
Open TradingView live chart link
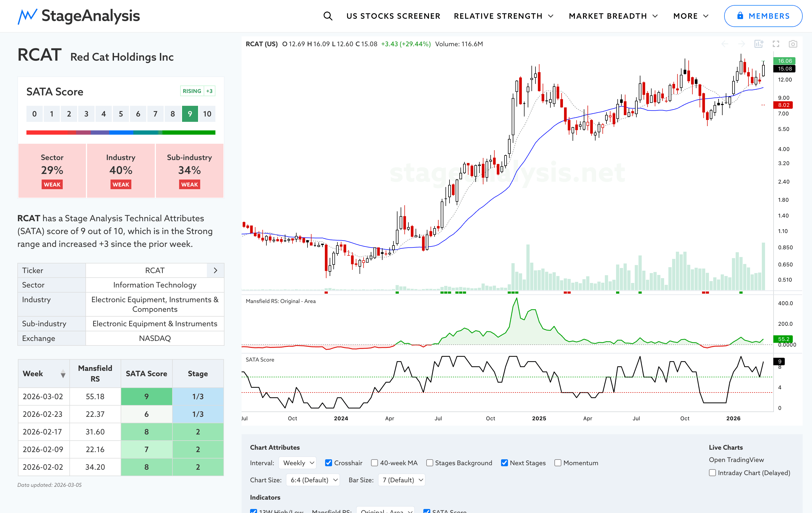736,460
